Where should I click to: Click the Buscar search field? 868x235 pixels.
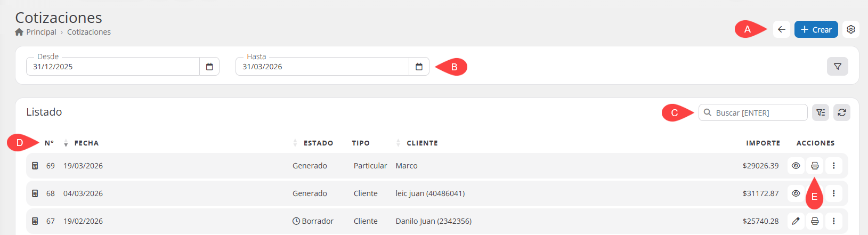tap(758, 113)
